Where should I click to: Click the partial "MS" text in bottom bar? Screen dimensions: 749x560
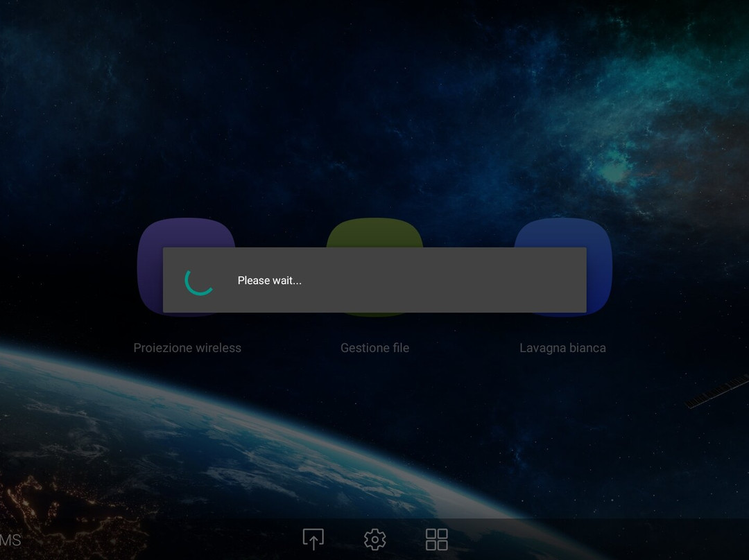coord(10,540)
